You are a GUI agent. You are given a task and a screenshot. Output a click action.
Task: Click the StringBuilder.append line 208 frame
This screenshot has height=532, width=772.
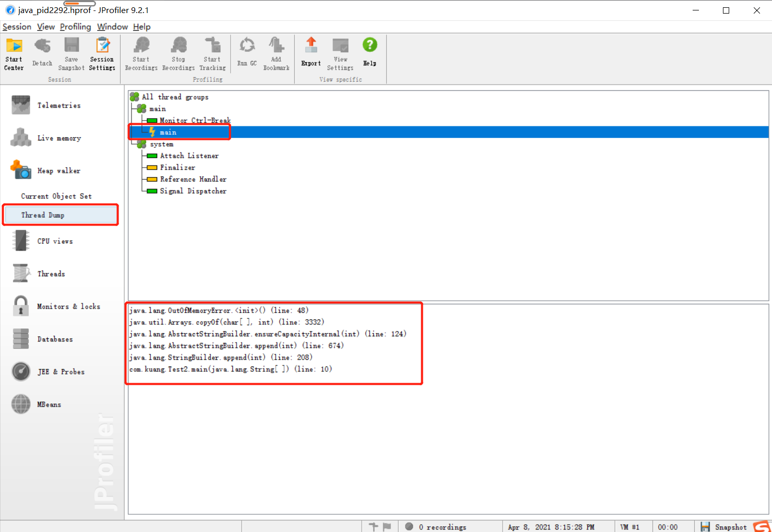[221, 358]
